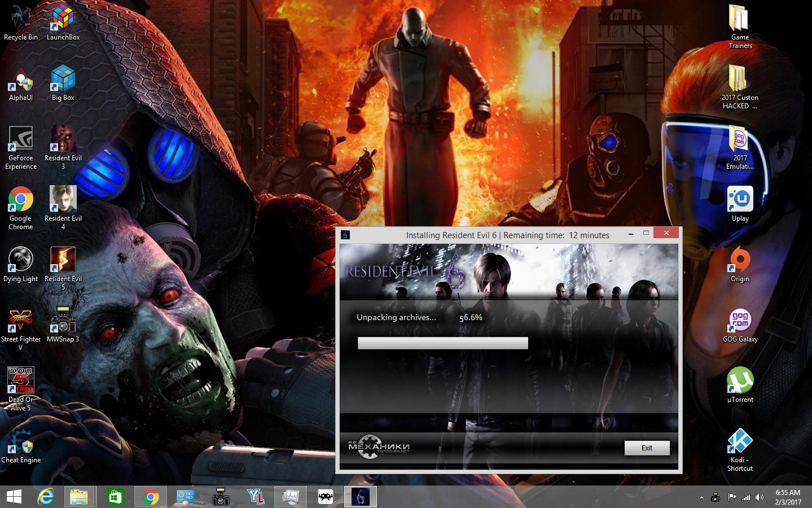
Task: Select the Street Fighter V shortcut
Action: pyautogui.click(x=21, y=330)
